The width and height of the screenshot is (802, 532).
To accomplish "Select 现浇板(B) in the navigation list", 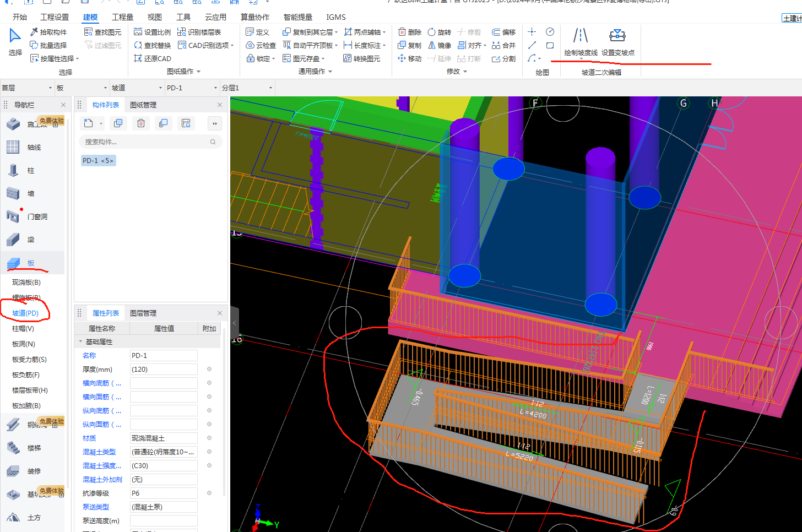I will tap(26, 282).
